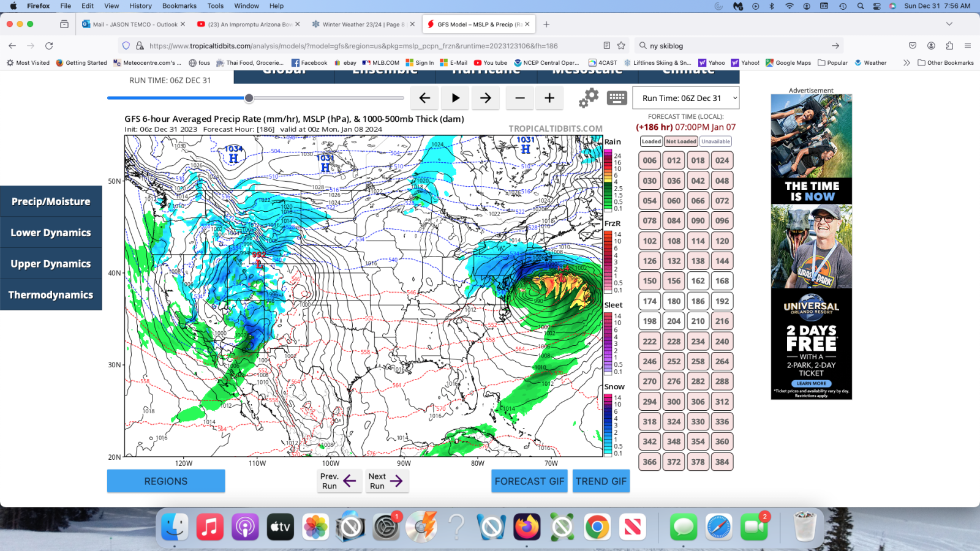This screenshot has width=980, height=551.
Task: Show overflow bookmarks with the chevron
Action: pos(907,62)
